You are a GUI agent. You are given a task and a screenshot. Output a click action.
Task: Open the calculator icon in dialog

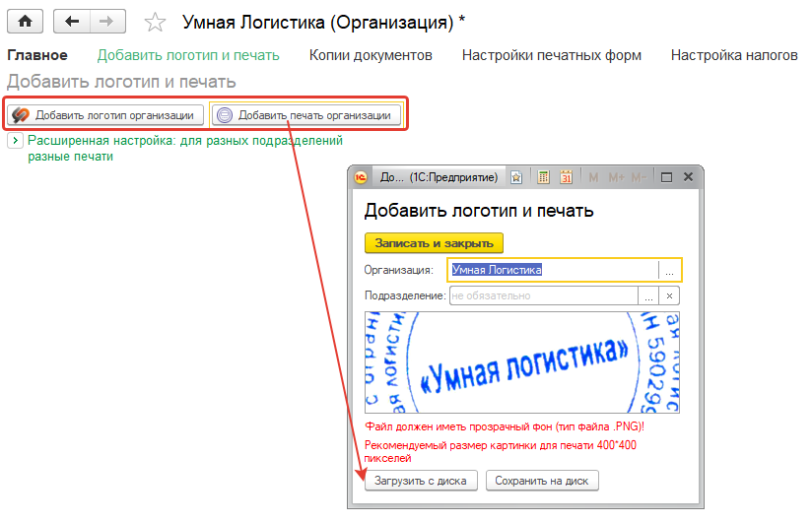543,177
